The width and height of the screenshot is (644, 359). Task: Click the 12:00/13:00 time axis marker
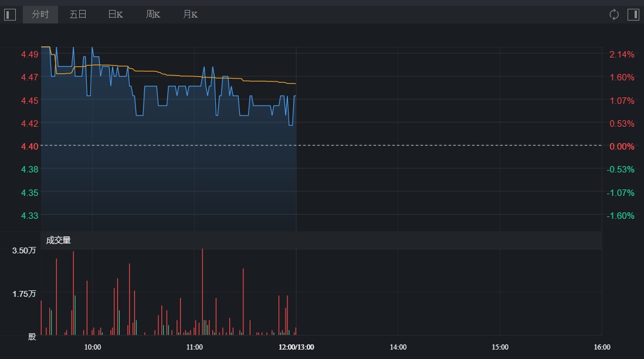pos(296,347)
